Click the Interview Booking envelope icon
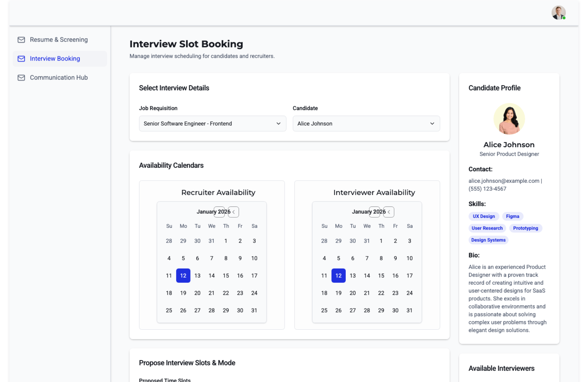 point(21,59)
